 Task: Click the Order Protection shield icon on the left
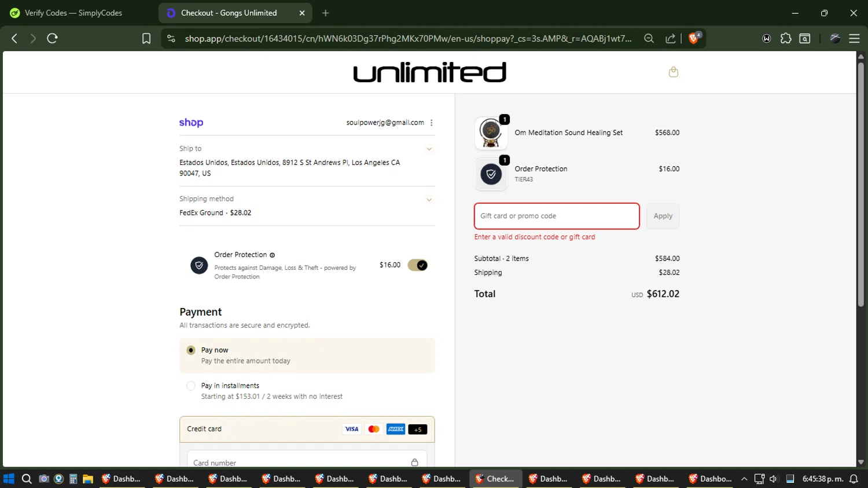pyautogui.click(x=199, y=265)
